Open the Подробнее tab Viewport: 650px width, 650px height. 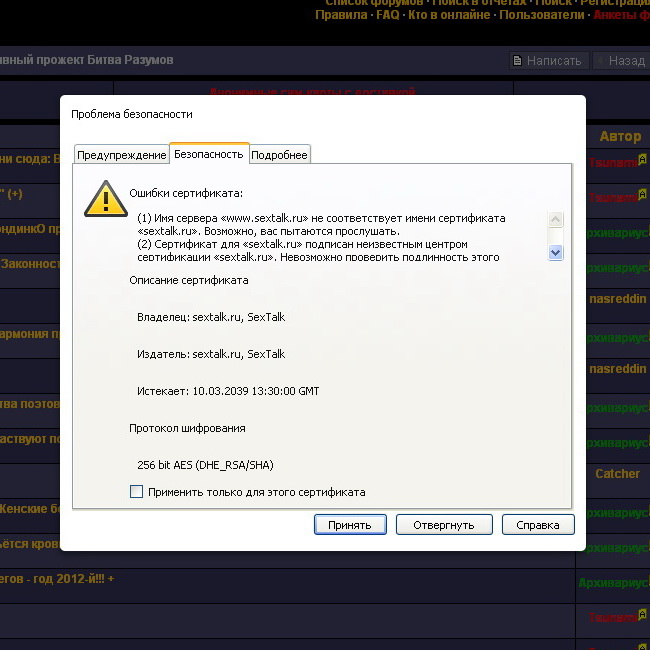pos(279,155)
